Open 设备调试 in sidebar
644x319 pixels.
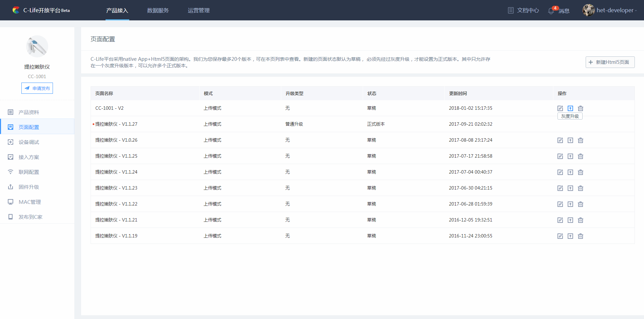tap(37, 142)
